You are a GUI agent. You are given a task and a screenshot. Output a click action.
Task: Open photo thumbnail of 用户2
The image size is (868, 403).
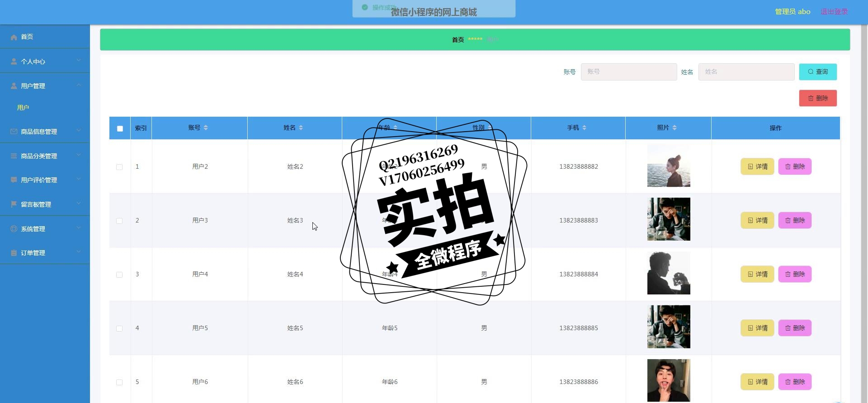pos(669,165)
